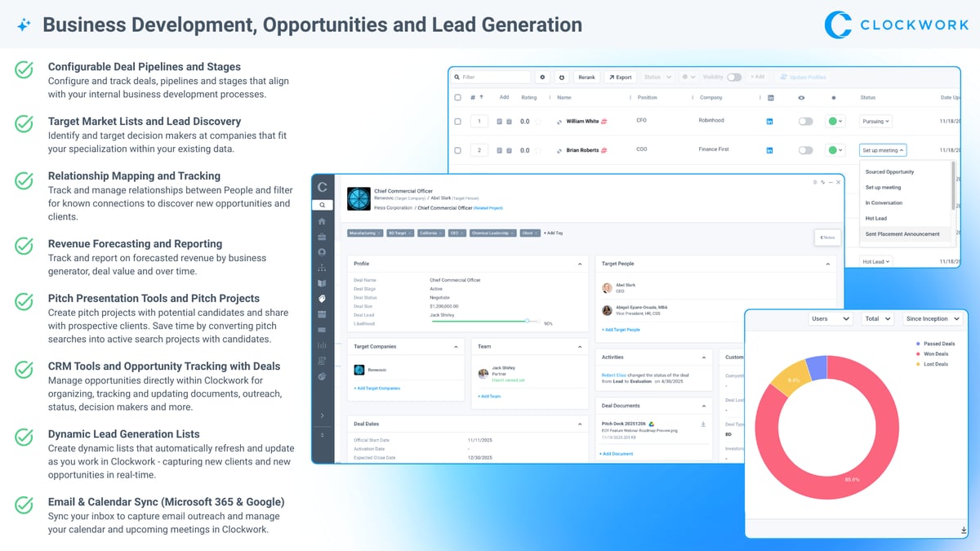Image resolution: width=980 pixels, height=551 pixels.
Task: Click the settings gear next to Filter
Action: click(x=543, y=78)
